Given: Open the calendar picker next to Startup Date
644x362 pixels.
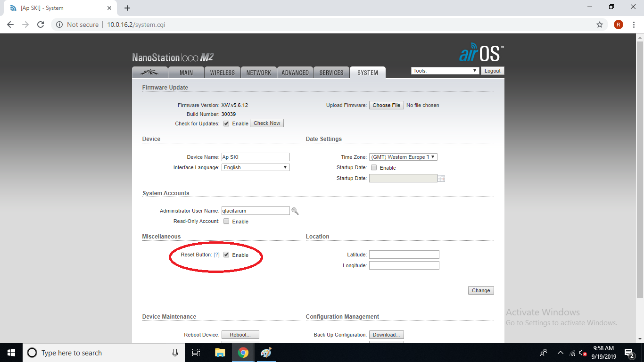Looking at the screenshot, I should coord(441,178).
